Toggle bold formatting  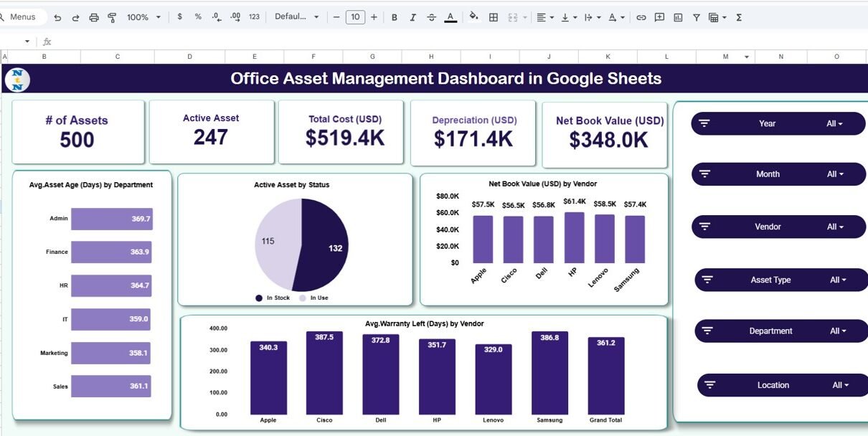coord(394,17)
